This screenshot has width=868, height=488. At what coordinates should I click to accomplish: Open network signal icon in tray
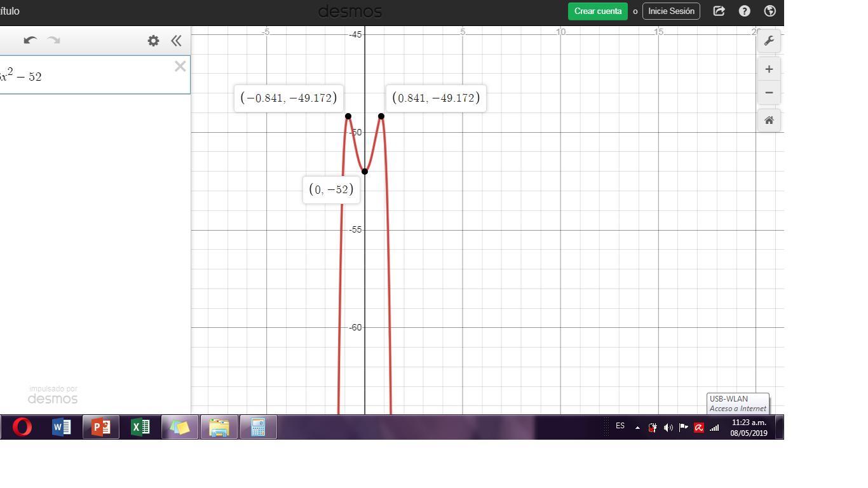click(714, 428)
